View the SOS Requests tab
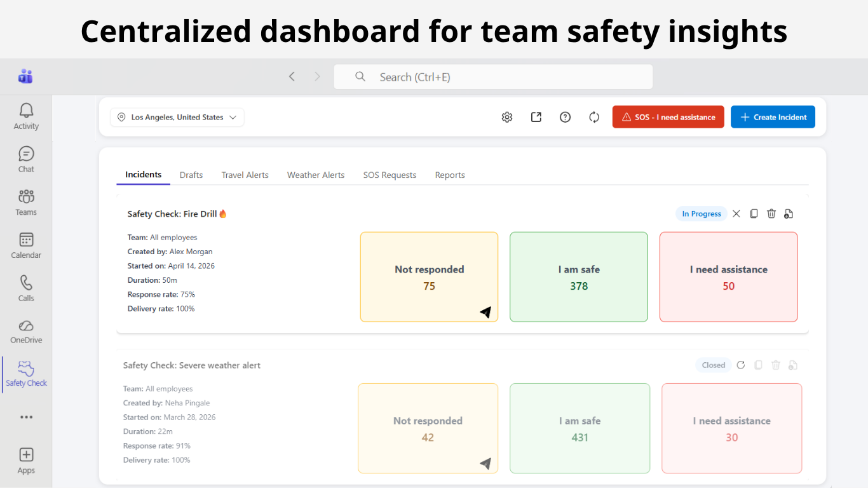The width and height of the screenshot is (868, 488). point(390,175)
